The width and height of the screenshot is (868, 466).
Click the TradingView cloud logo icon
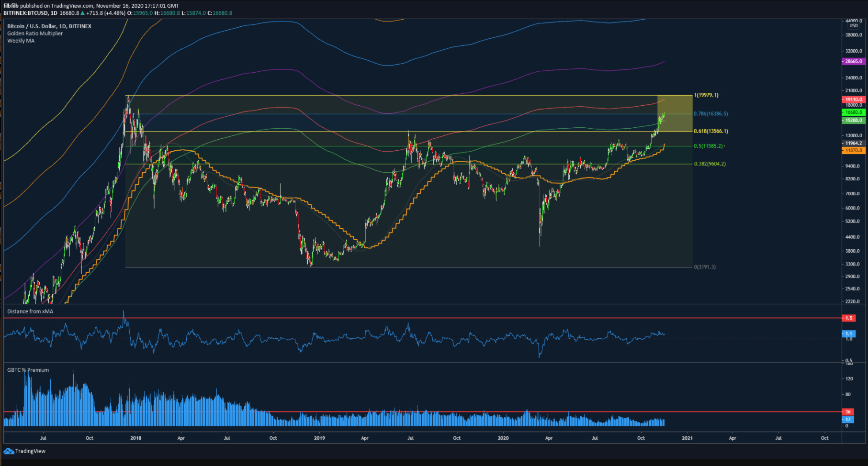(x=9, y=451)
